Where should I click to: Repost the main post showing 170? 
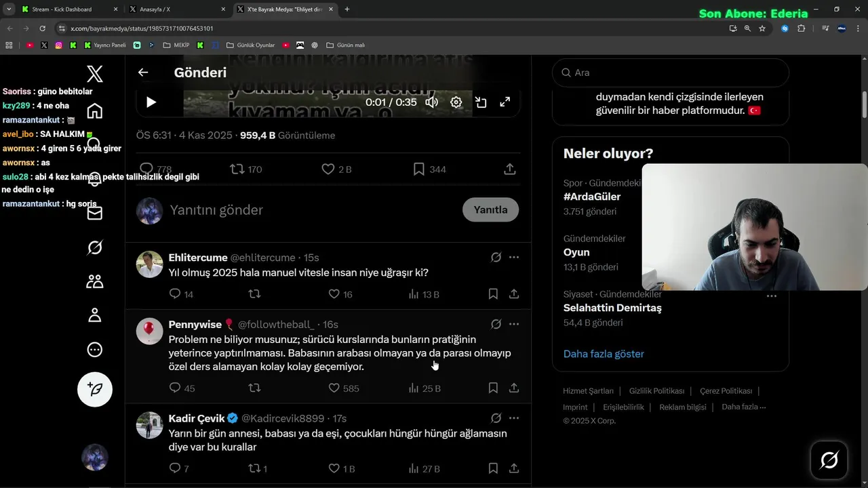pos(245,169)
